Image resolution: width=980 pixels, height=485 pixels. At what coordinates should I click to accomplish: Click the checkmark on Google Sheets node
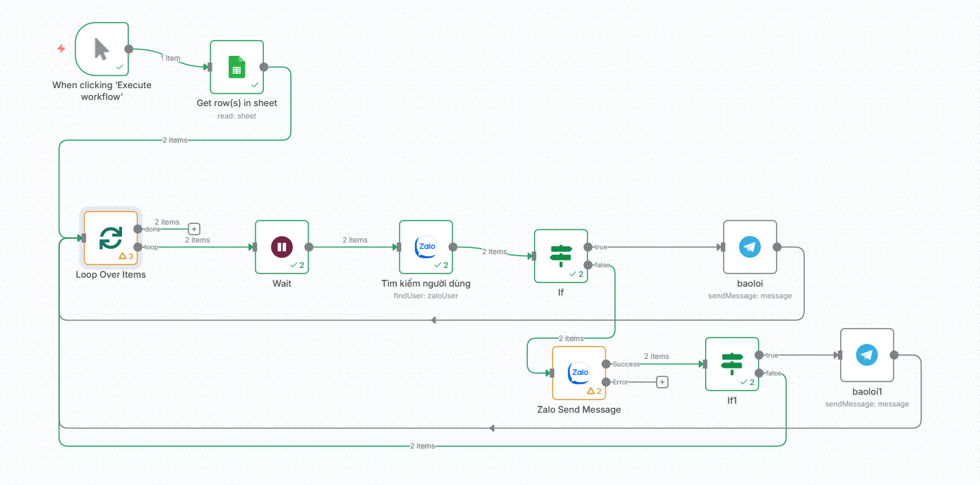pyautogui.click(x=255, y=85)
